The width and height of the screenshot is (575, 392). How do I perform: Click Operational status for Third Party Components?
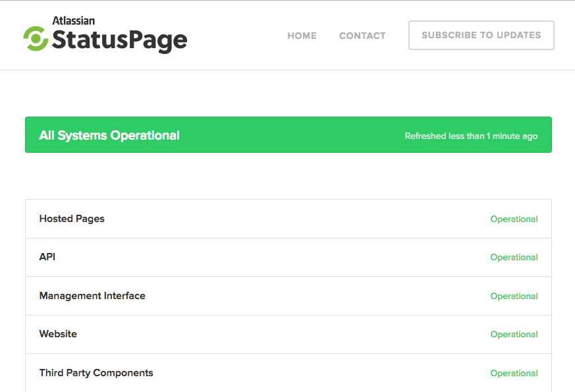pos(514,374)
